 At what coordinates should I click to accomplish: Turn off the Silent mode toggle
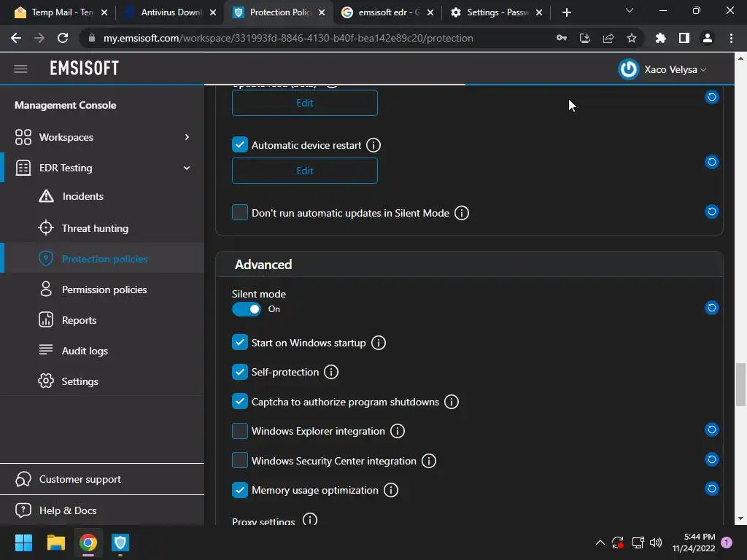(247, 309)
